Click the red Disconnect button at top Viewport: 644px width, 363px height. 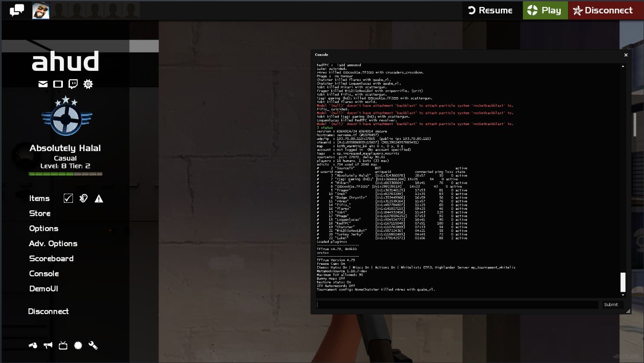pos(603,10)
